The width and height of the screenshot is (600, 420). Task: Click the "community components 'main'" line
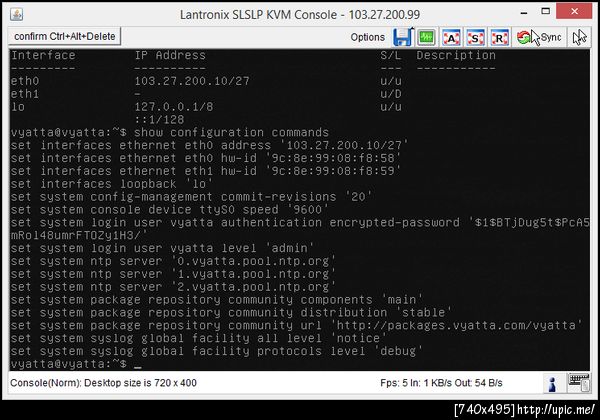(216, 300)
